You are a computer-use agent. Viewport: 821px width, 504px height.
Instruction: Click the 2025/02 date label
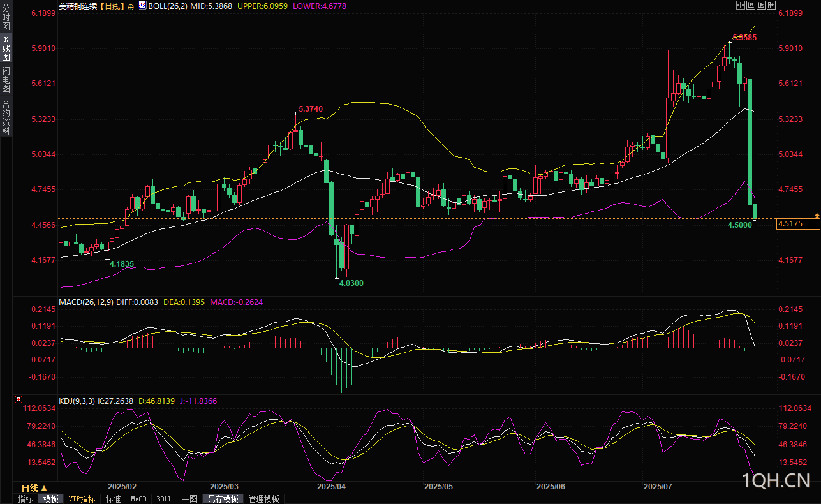pyautogui.click(x=122, y=486)
